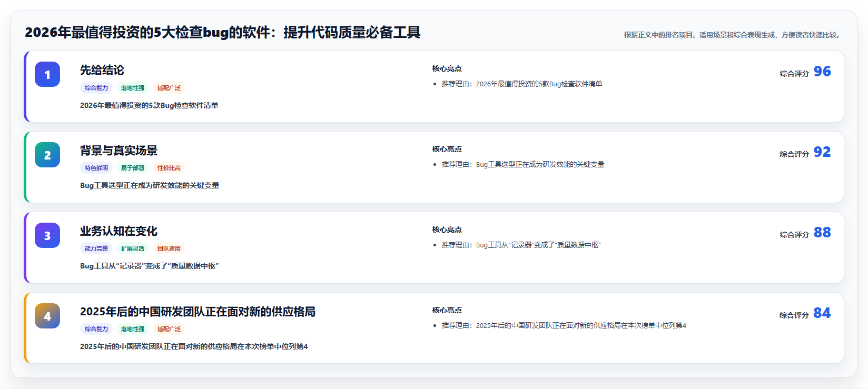Click the score 88

822,232
